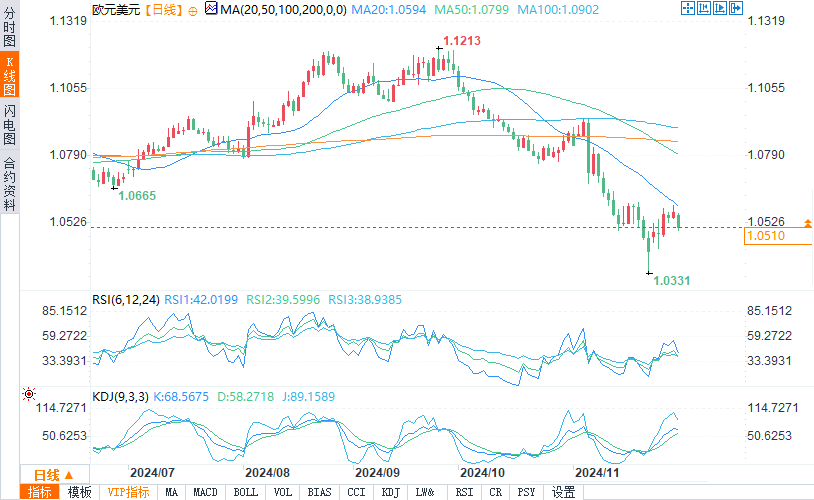
Task: Apply the CCI indicator button
Action: [356, 492]
